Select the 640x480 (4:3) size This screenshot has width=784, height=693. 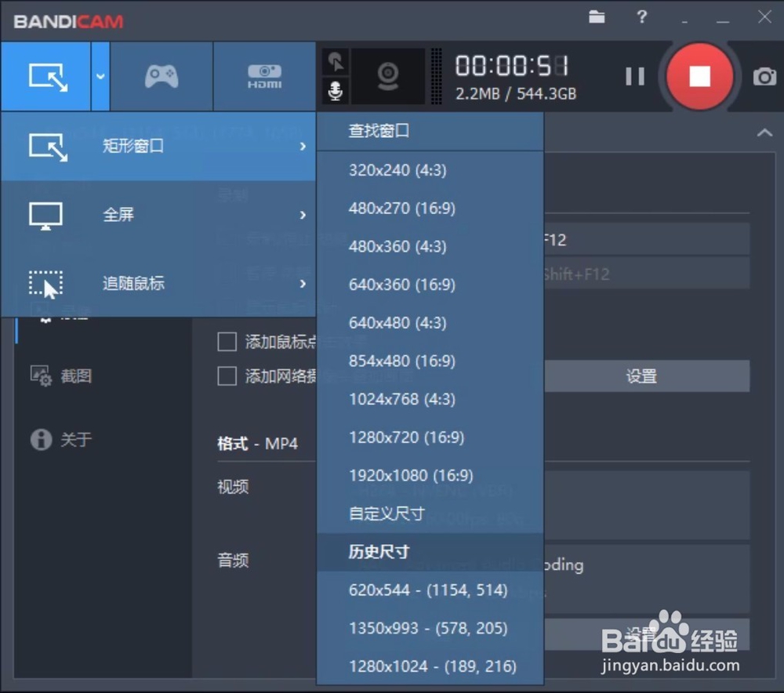pyautogui.click(x=430, y=322)
